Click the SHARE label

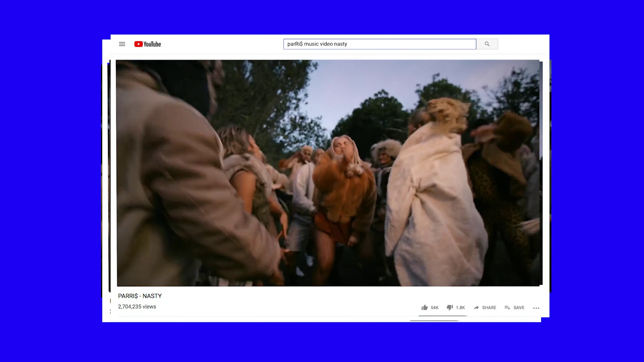(x=489, y=308)
